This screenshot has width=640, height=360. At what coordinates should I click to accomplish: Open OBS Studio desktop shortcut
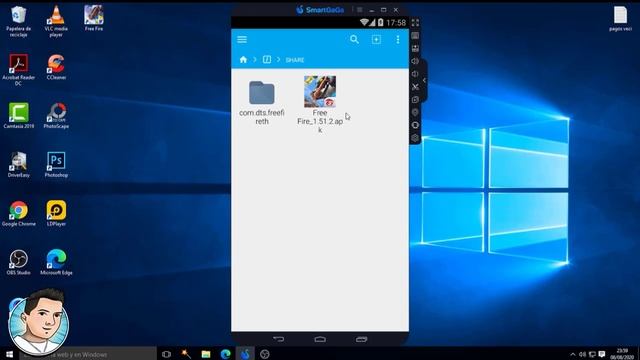click(x=18, y=262)
